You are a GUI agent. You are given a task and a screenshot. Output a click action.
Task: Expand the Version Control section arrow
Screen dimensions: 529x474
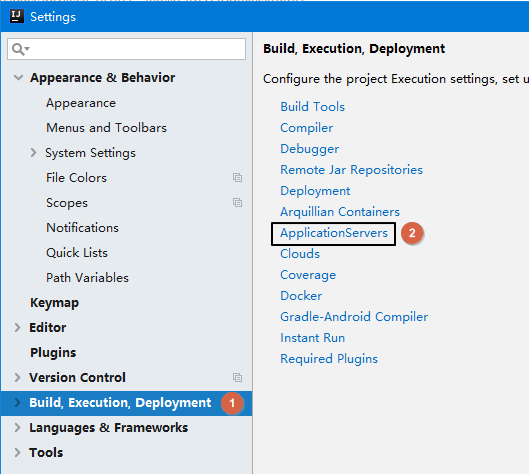click(x=18, y=377)
